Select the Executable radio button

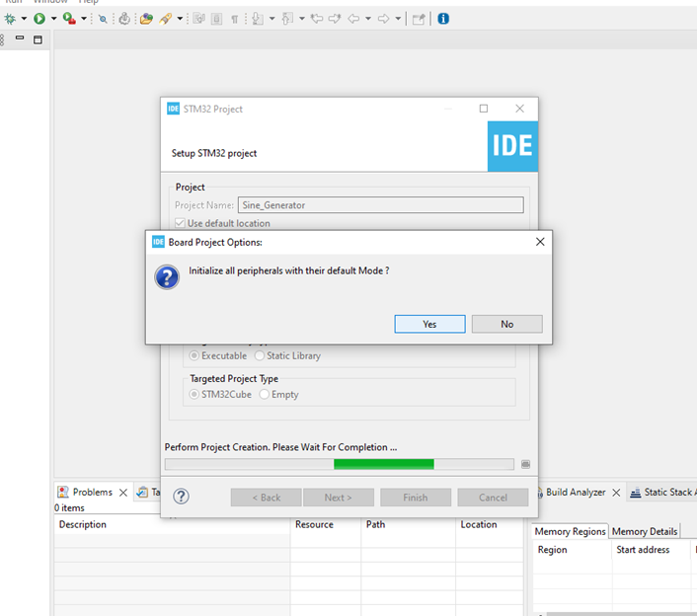194,355
